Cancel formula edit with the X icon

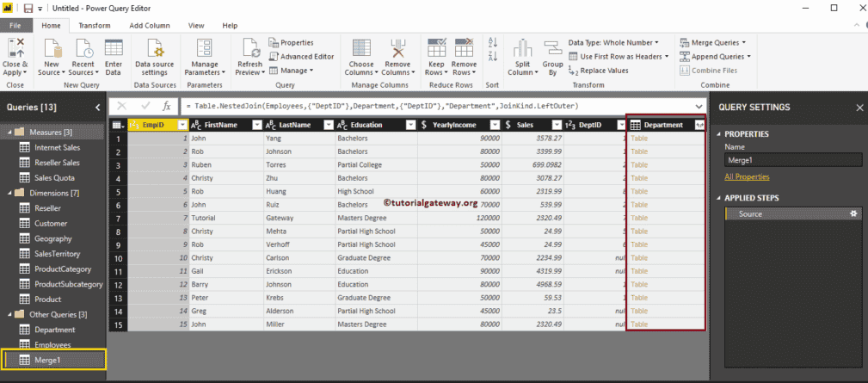(122, 106)
